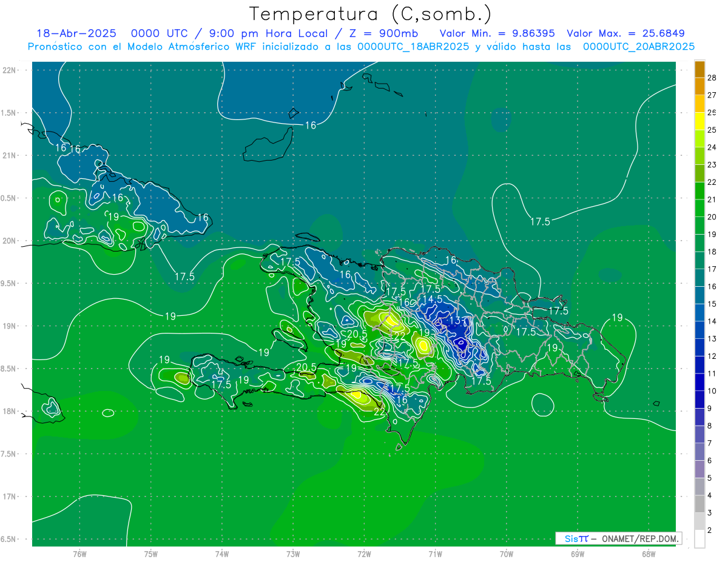Click the color scale value '18'
This screenshot has width=728, height=562.
coord(712,252)
